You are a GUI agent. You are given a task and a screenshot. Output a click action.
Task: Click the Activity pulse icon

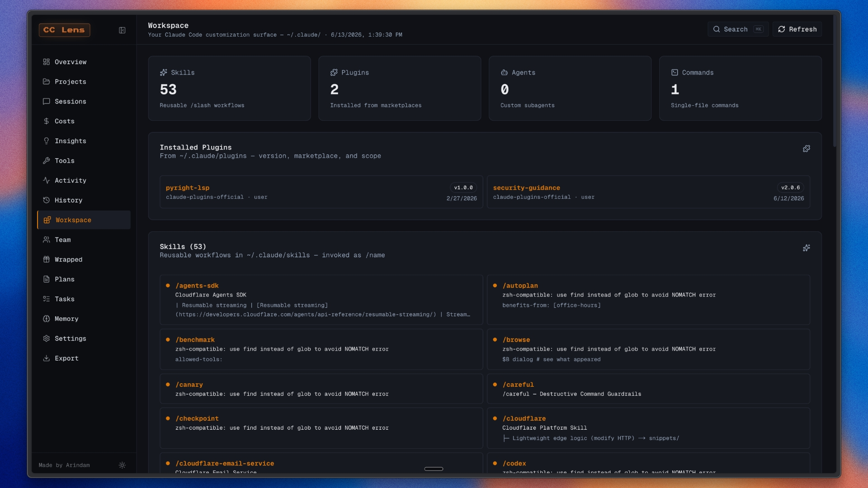click(x=46, y=180)
